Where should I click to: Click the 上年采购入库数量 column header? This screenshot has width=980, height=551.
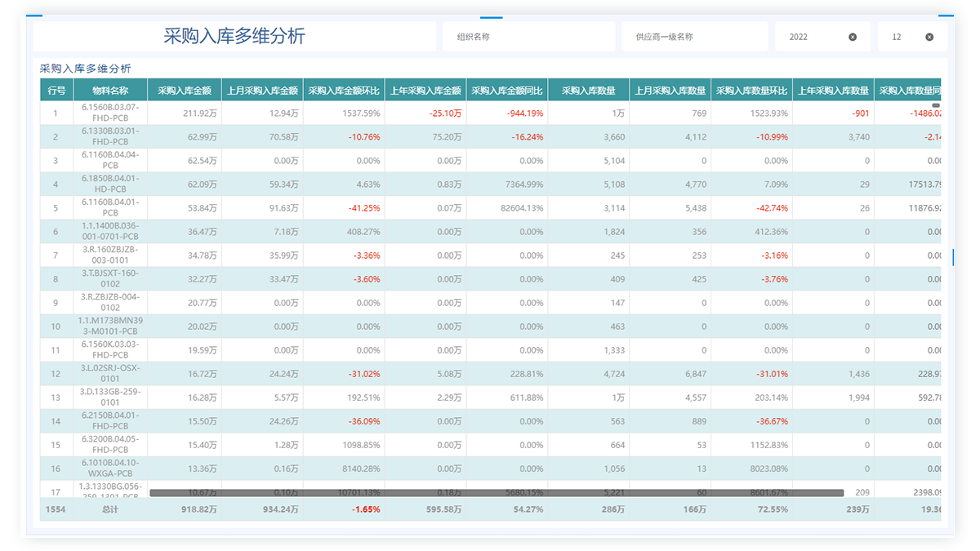833,91
